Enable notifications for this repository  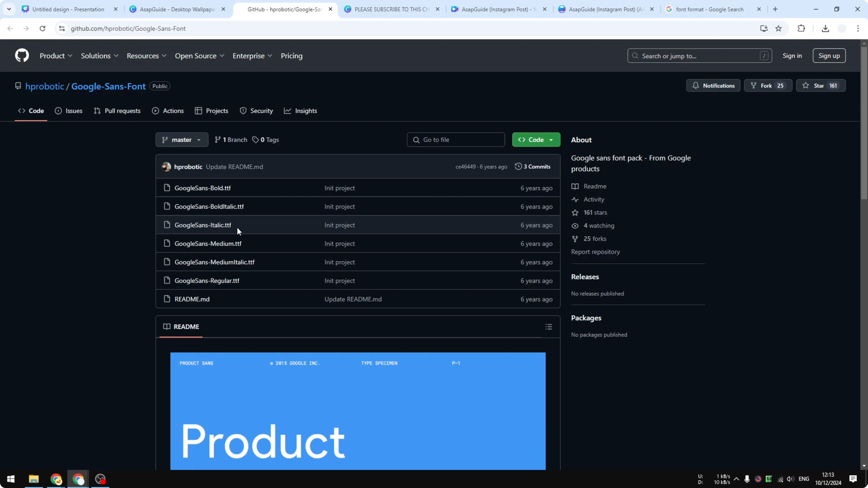(x=713, y=85)
